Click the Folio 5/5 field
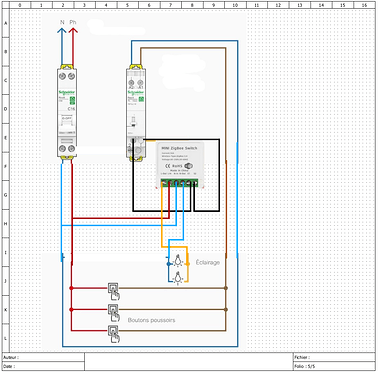This screenshot has width=380, height=375. pos(334,366)
